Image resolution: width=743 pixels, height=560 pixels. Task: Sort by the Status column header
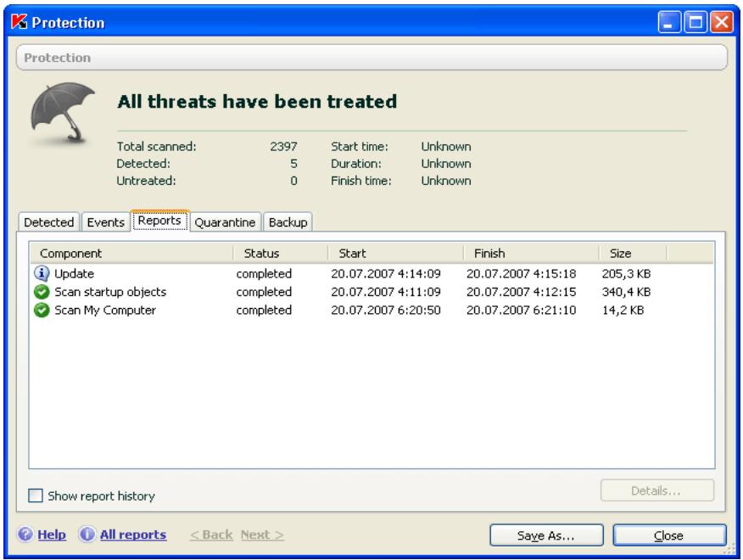(281, 253)
